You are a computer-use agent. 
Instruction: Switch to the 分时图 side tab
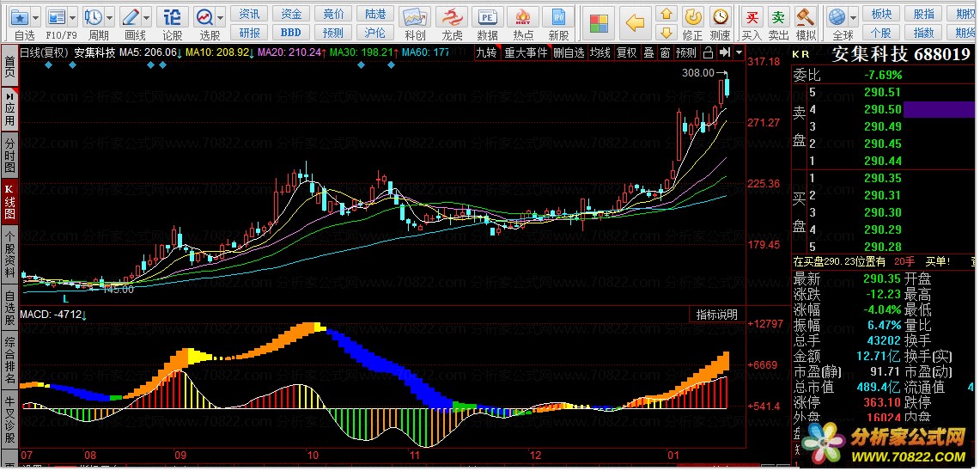9,153
